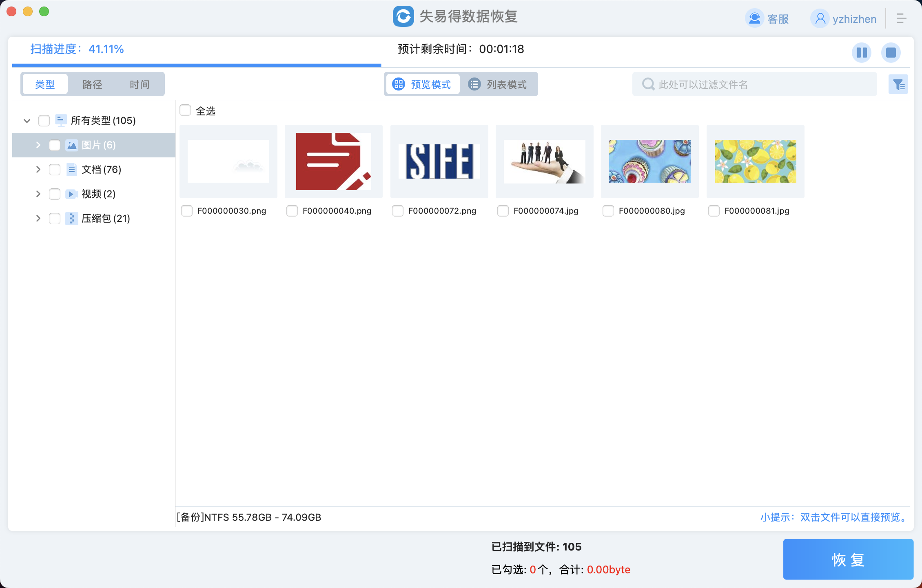Image resolution: width=922 pixels, height=588 pixels.
Task: Click the 视频 video category icon
Action: click(x=72, y=194)
